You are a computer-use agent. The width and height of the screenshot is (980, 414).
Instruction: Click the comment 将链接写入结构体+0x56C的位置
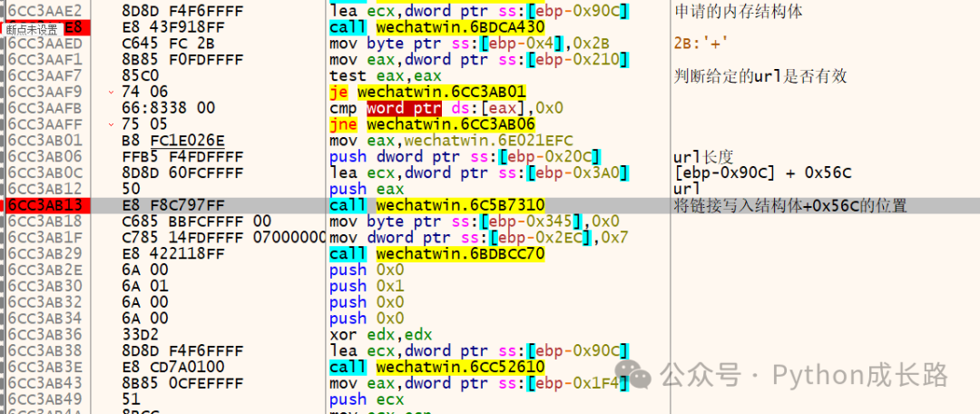click(790, 205)
